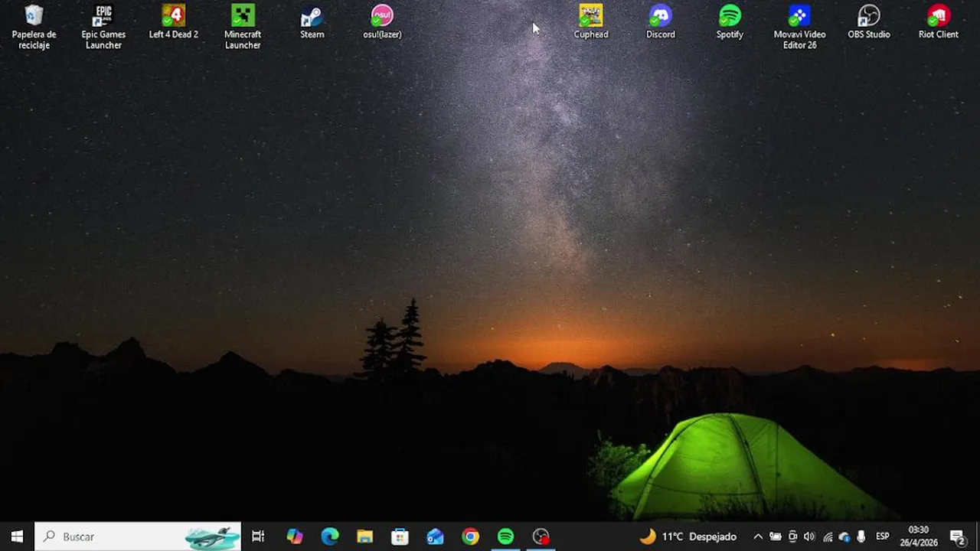Open Task View from the taskbar
Image resolution: width=980 pixels, height=551 pixels.
coord(258,536)
